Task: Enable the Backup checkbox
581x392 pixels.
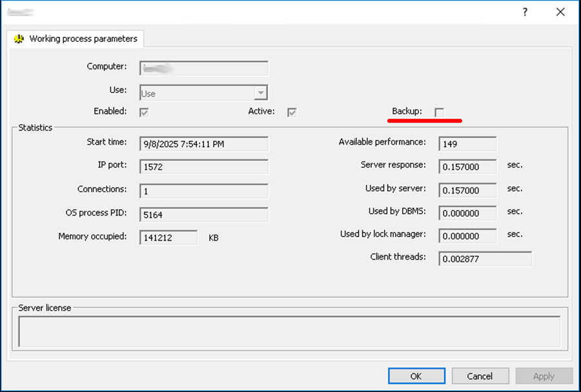Action: click(439, 112)
